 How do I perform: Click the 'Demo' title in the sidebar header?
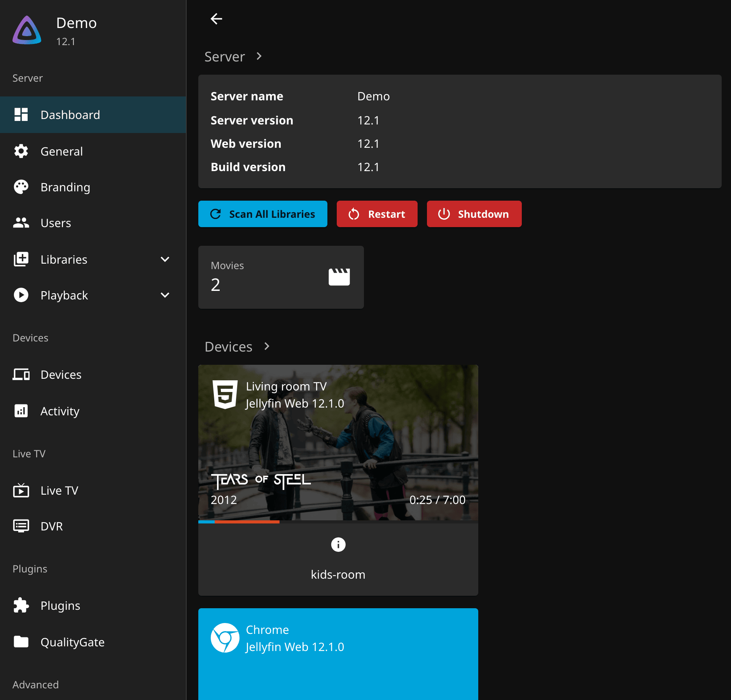pos(77,23)
